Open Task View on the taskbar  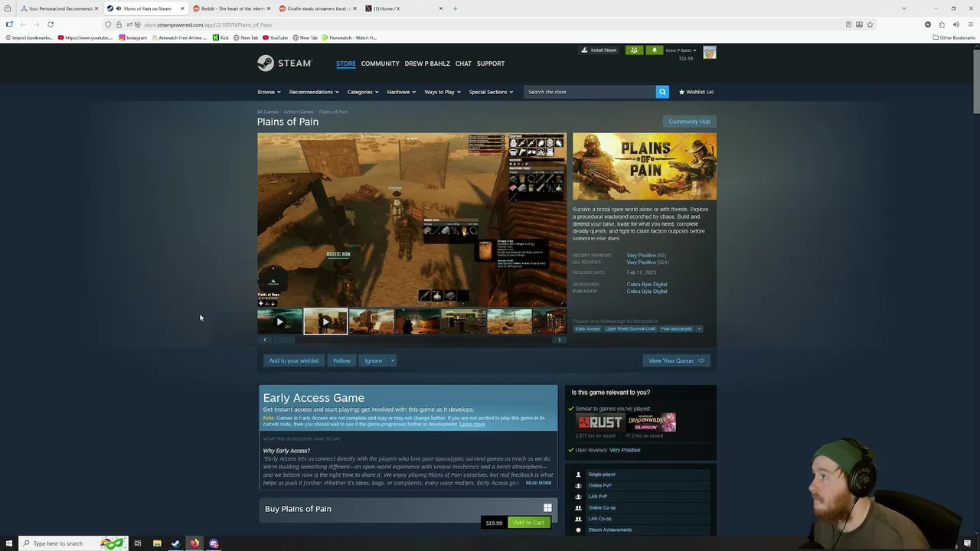tap(138, 543)
